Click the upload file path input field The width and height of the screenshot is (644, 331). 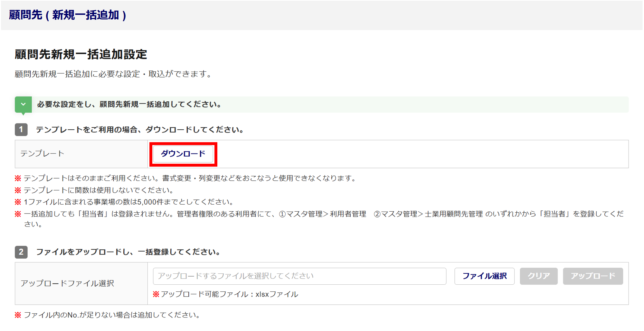pyautogui.click(x=299, y=276)
